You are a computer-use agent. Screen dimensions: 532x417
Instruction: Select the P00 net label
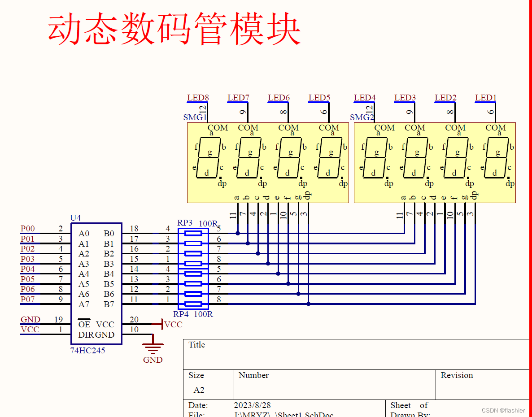[27, 229]
